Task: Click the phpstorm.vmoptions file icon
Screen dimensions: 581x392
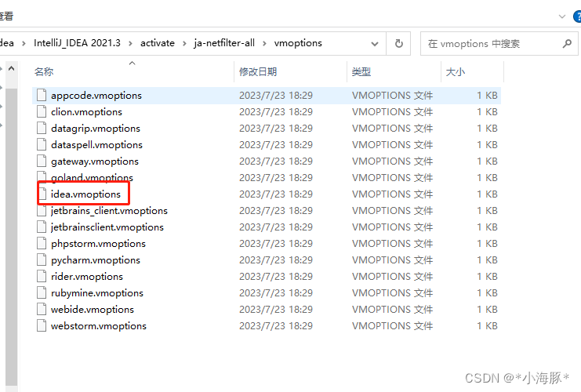Action: 42,243
